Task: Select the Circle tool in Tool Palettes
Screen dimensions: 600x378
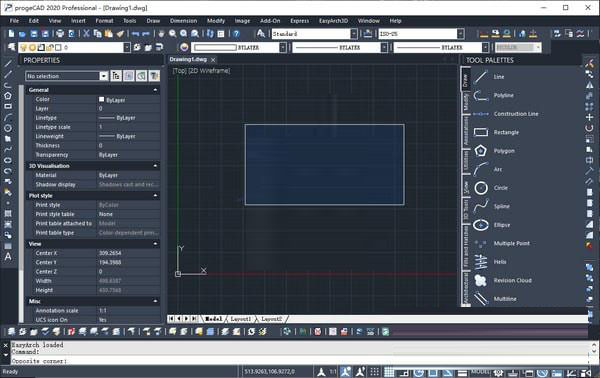Action: click(501, 188)
